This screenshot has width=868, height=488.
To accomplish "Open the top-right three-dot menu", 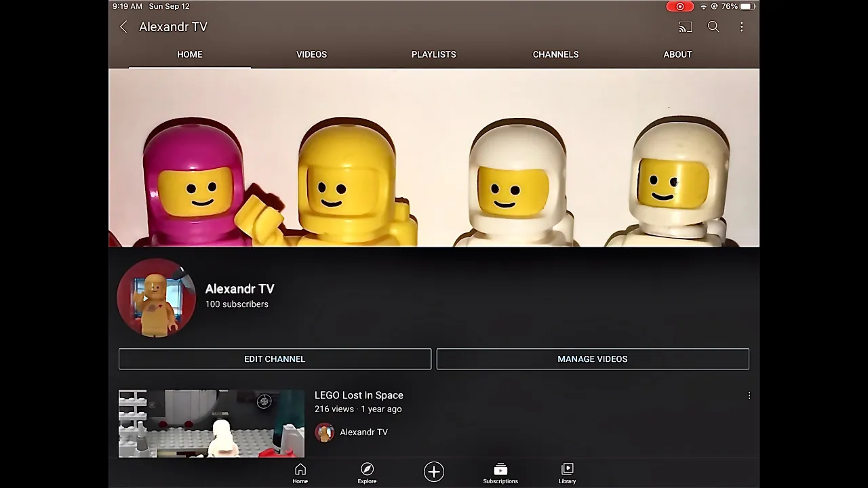I will (x=741, y=27).
